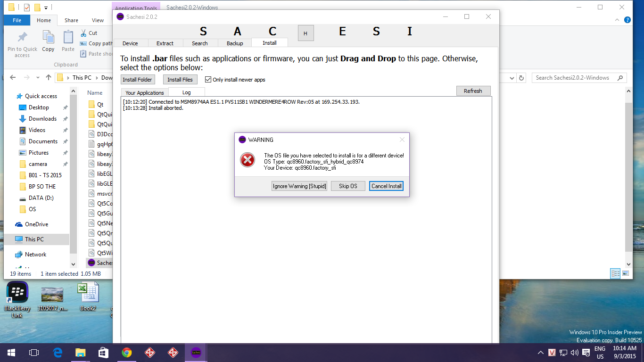Open Windows Store from taskbar

click(x=103, y=353)
